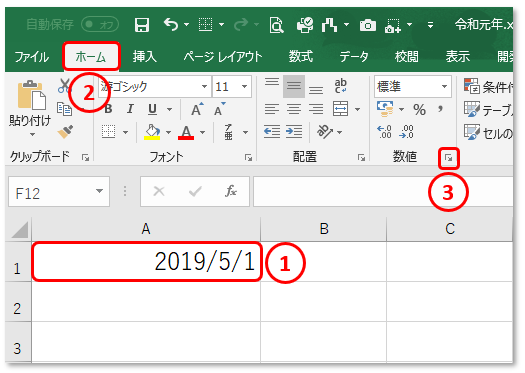
Task: Switch to the データ tab
Action: [x=354, y=57]
